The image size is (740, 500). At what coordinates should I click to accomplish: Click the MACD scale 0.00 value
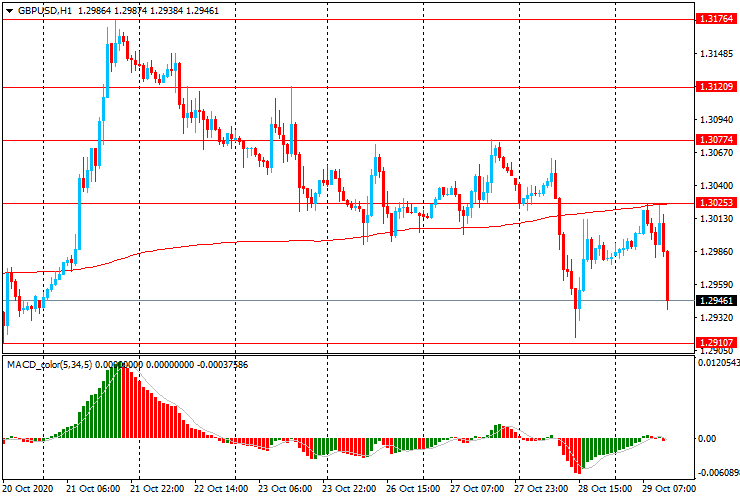(x=707, y=439)
